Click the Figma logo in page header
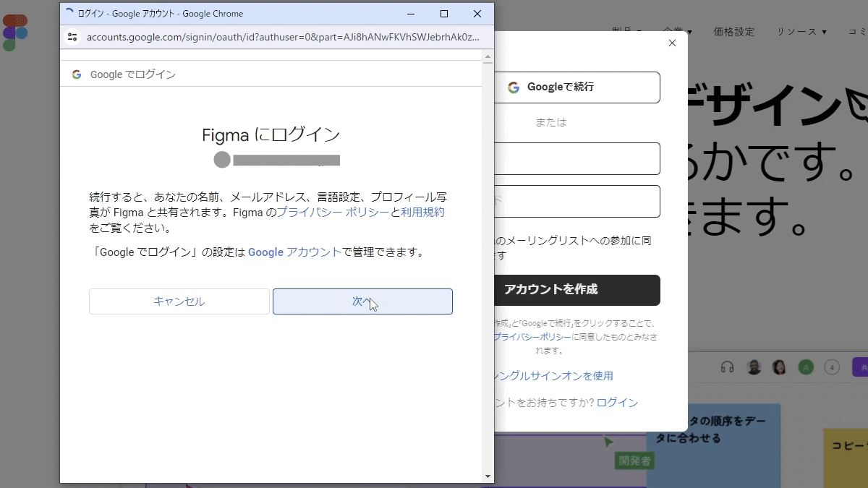The height and width of the screenshot is (488, 868). click(14, 33)
